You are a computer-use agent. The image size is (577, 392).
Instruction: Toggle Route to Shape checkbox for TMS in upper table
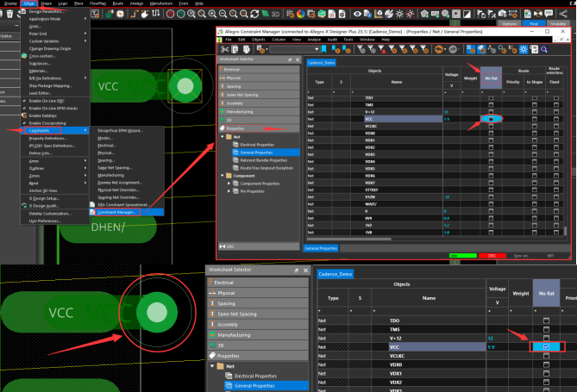tap(535, 105)
